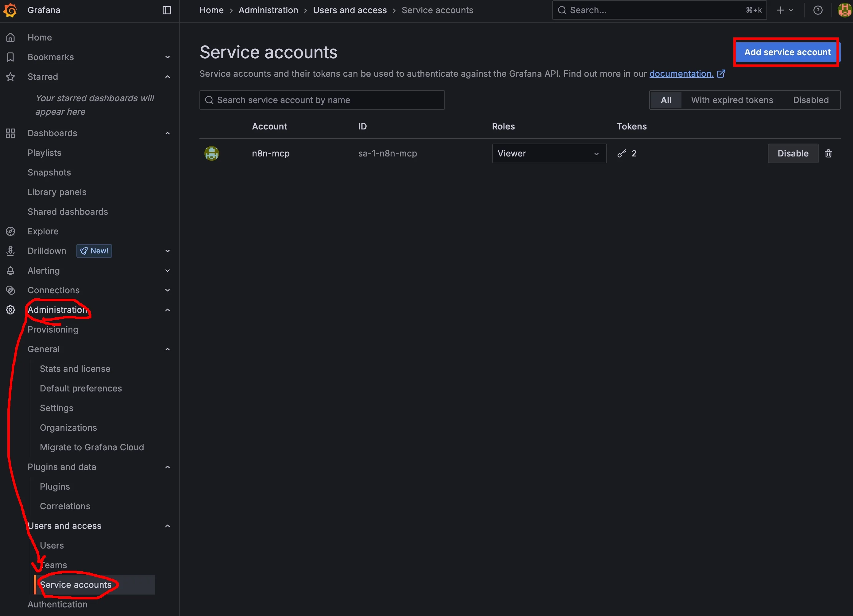This screenshot has width=853, height=616.
Task: Collapse the Dashboards section chevron
Action: [x=168, y=133]
